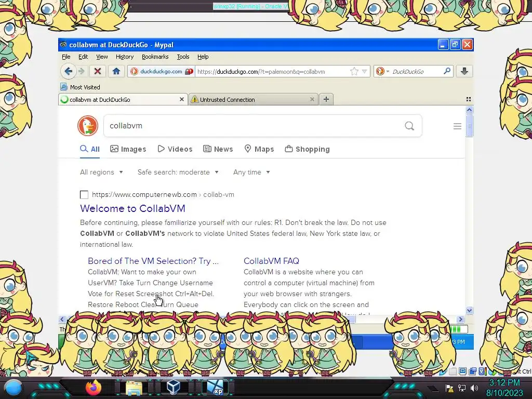Open the Most Visited bookmarks folder
The width and height of the screenshot is (532, 399).
[x=80, y=87]
